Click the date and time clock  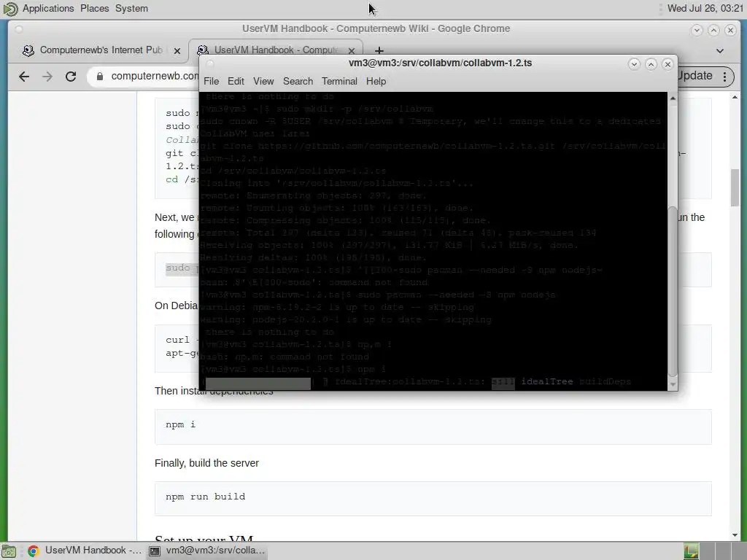pyautogui.click(x=705, y=9)
